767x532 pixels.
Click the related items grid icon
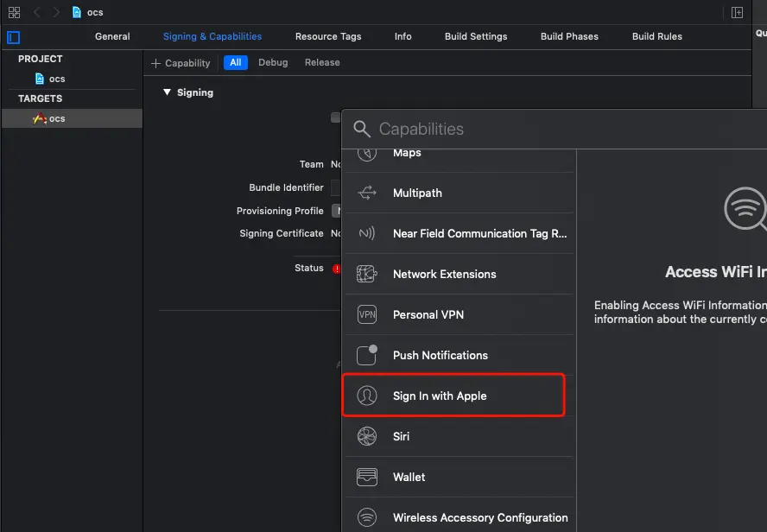(14, 12)
